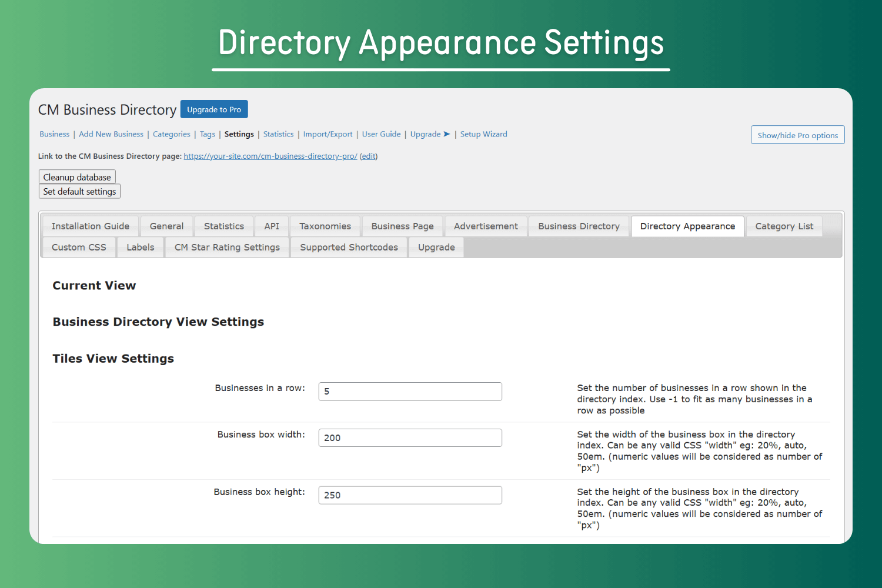Viewport: 882px width, 588px height.
Task: Click the Upgrade to Pro button
Action: coord(214,109)
